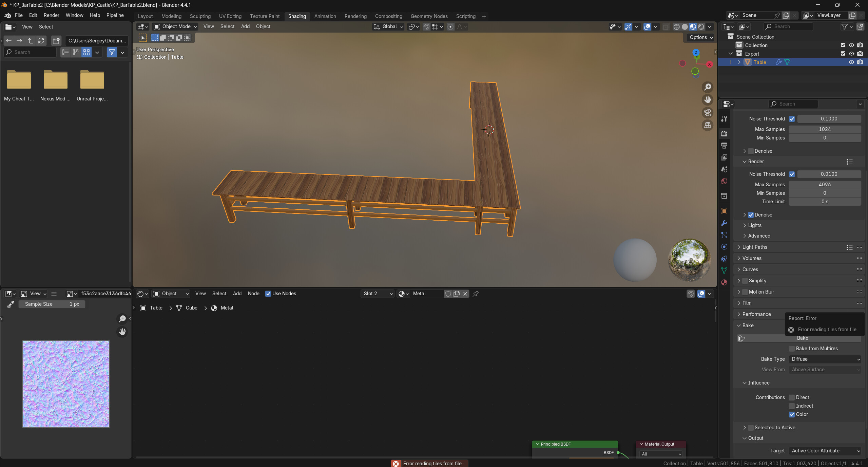Open the node editor Node menu

pos(254,294)
